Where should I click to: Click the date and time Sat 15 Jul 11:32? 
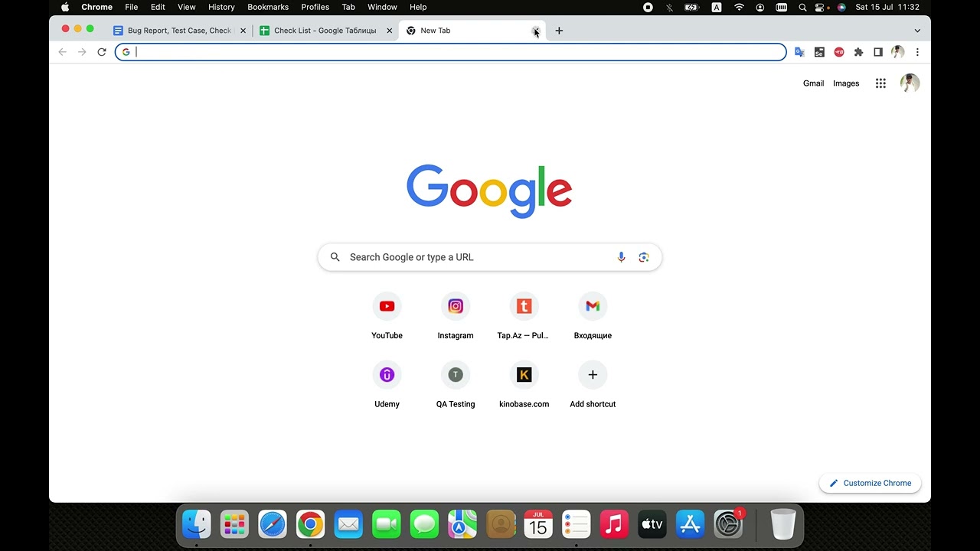point(887,7)
